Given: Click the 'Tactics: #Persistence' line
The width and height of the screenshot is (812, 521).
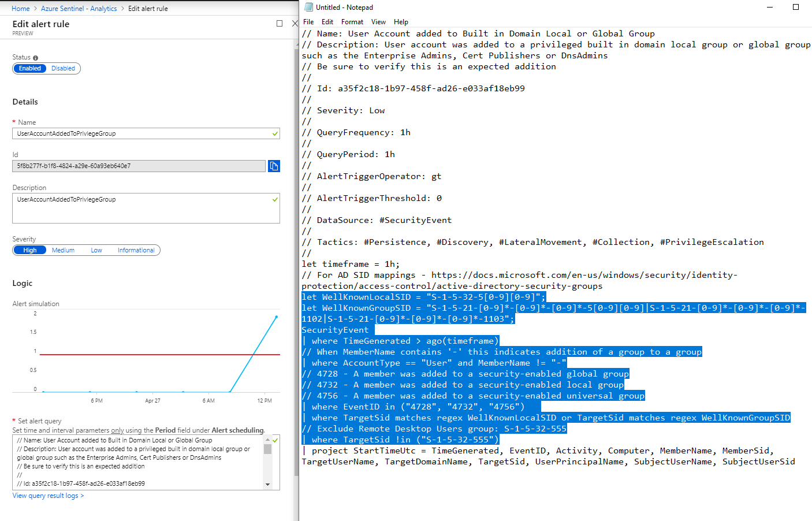Looking at the screenshot, I should coord(532,242).
